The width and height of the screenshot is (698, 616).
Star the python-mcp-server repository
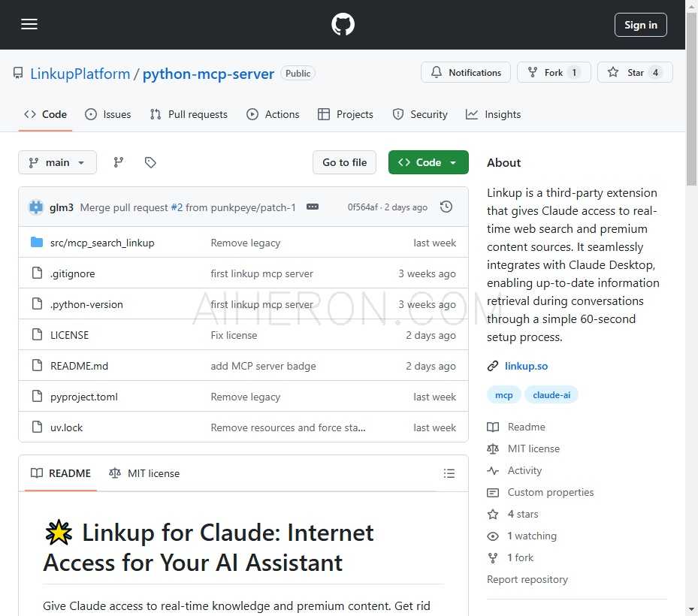[635, 73]
